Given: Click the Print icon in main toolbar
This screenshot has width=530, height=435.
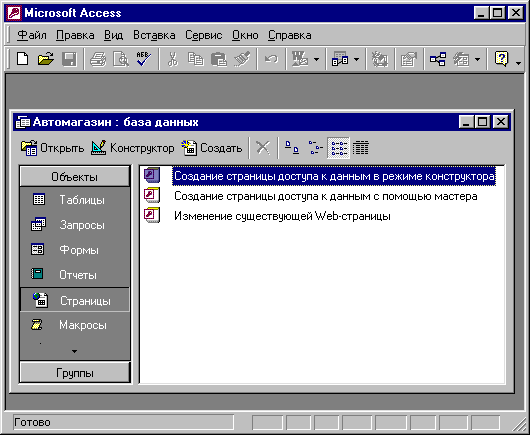Looking at the screenshot, I should 98,59.
